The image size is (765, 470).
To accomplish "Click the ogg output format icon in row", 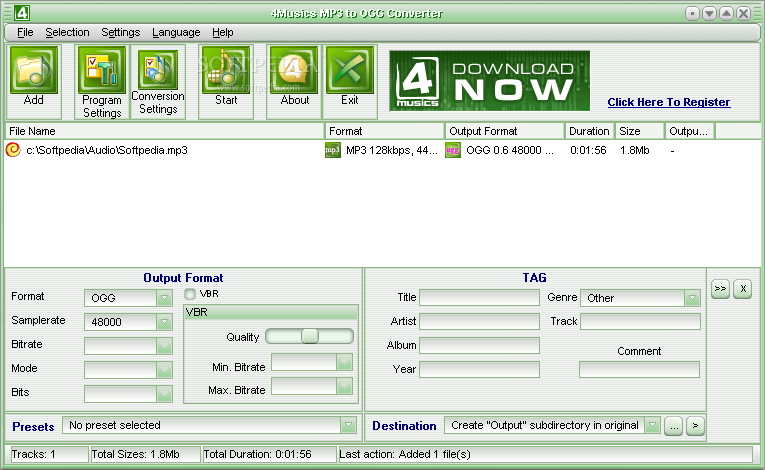I will pyautogui.click(x=453, y=150).
